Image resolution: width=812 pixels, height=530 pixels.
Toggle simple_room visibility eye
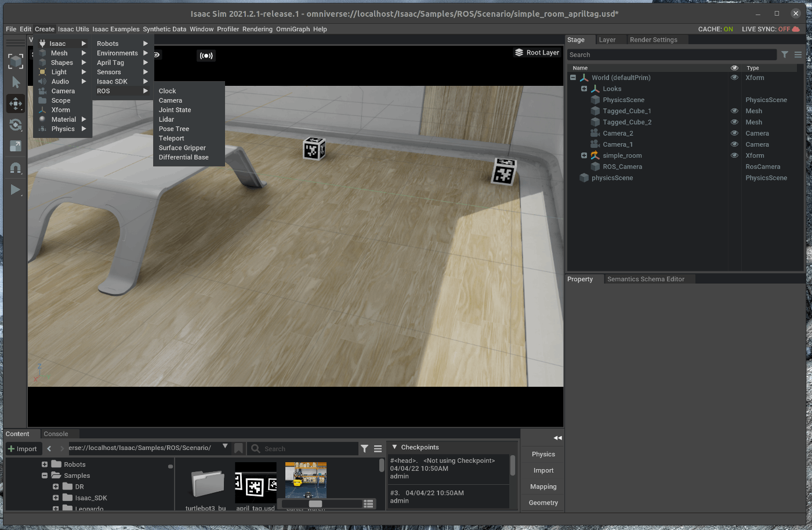pyautogui.click(x=734, y=155)
